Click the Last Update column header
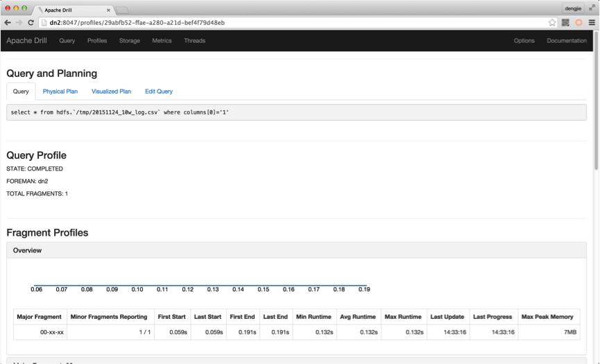Viewport: 600px width, 364px height. pos(447,317)
